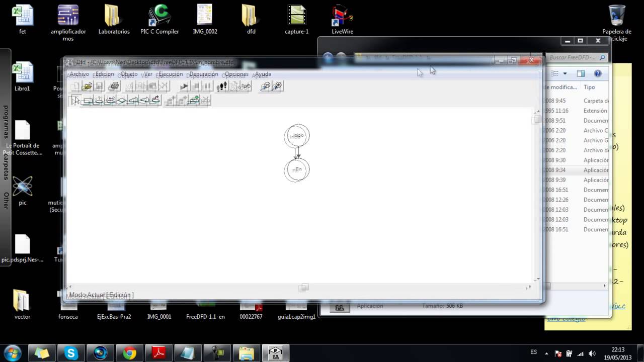Select the While loop object tool
Image resolution: width=644 pixels, height=362 pixels.
pyautogui.click(x=99, y=101)
